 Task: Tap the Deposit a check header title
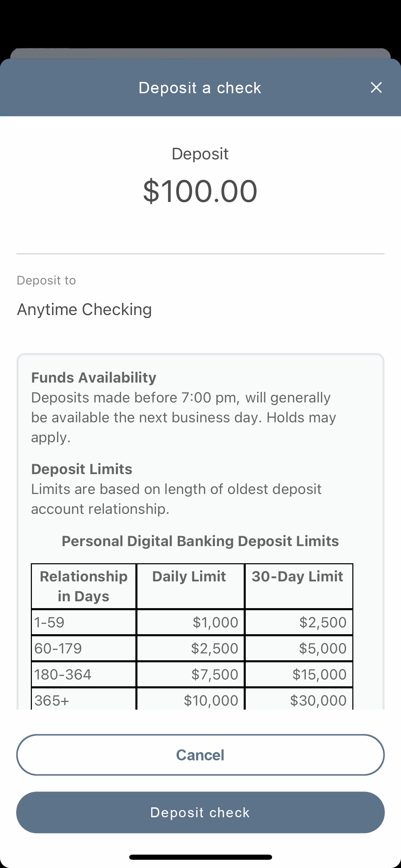click(x=200, y=88)
